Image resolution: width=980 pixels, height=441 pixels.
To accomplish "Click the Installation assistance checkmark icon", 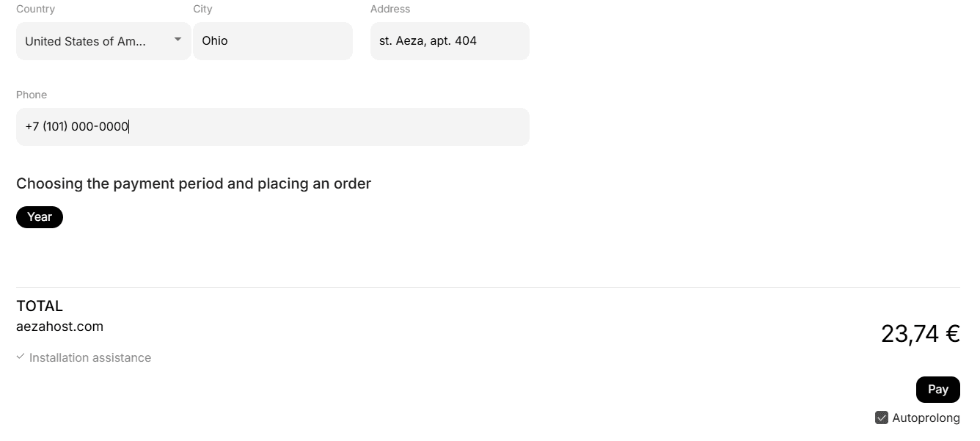I will (21, 357).
